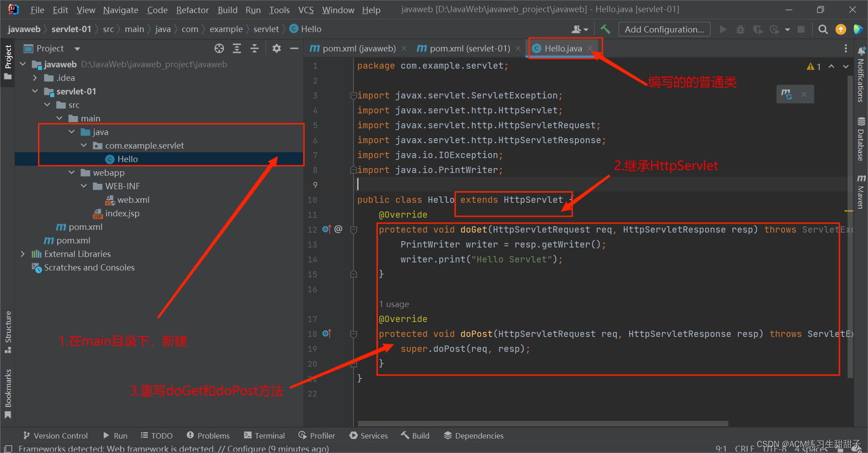
Task: Fold the doPost method on line 18
Action: [354, 334]
